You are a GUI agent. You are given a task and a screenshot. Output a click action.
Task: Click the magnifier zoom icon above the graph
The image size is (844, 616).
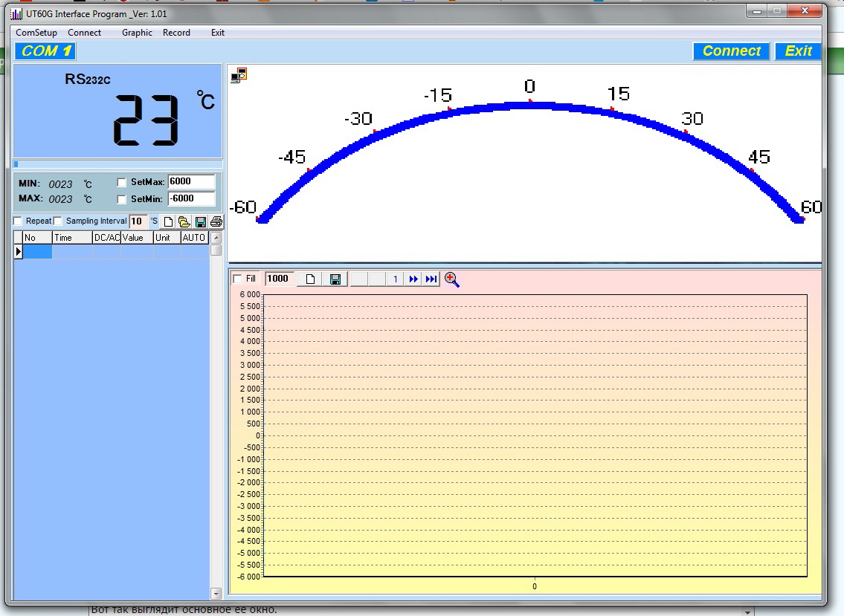tap(451, 279)
